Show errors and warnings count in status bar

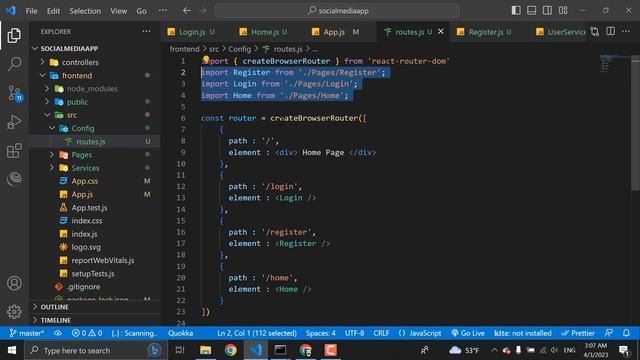pos(87,333)
